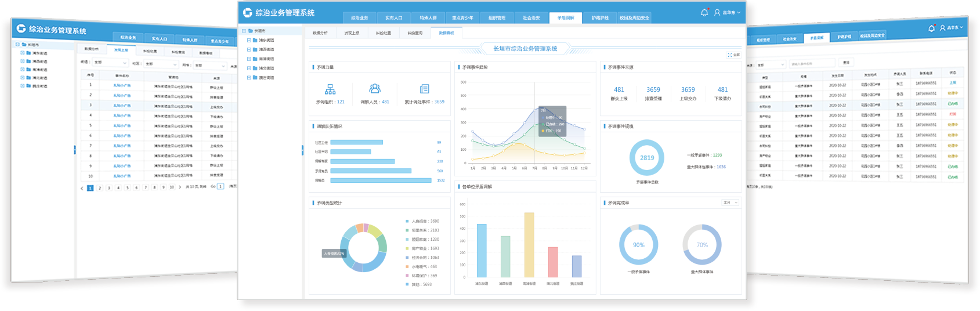Screen dimensions: 980x311
Task: Click the 调解员 bar in 调解队伍情况
Action: tap(381, 180)
